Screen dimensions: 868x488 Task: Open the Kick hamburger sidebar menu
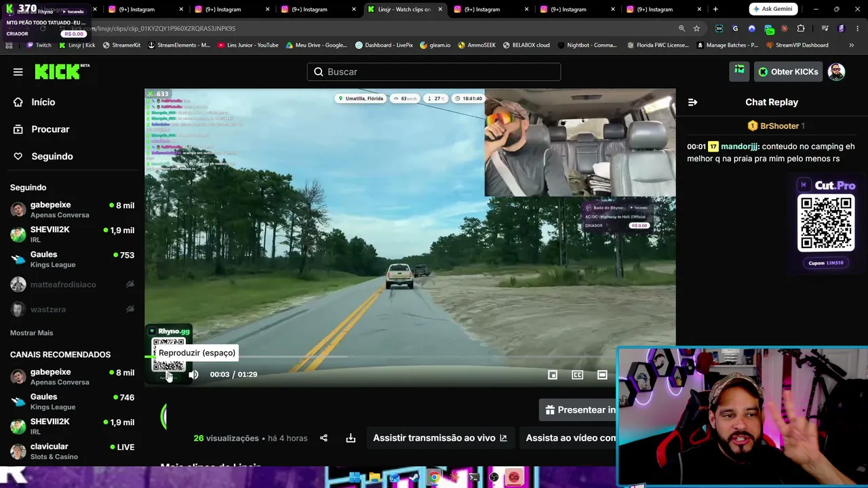(18, 72)
